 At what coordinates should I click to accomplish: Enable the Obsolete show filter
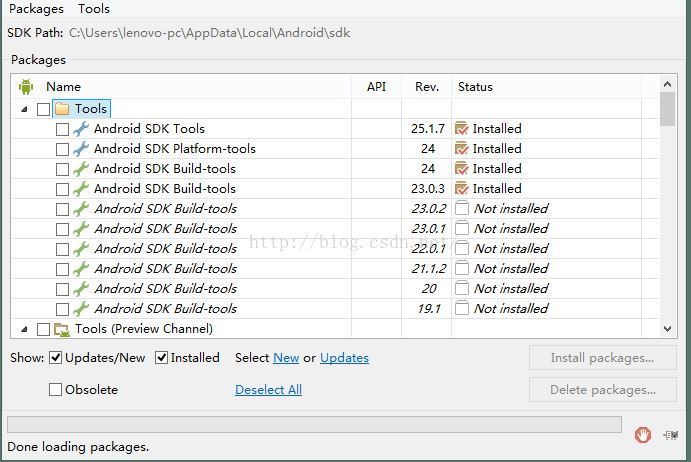pyautogui.click(x=55, y=389)
